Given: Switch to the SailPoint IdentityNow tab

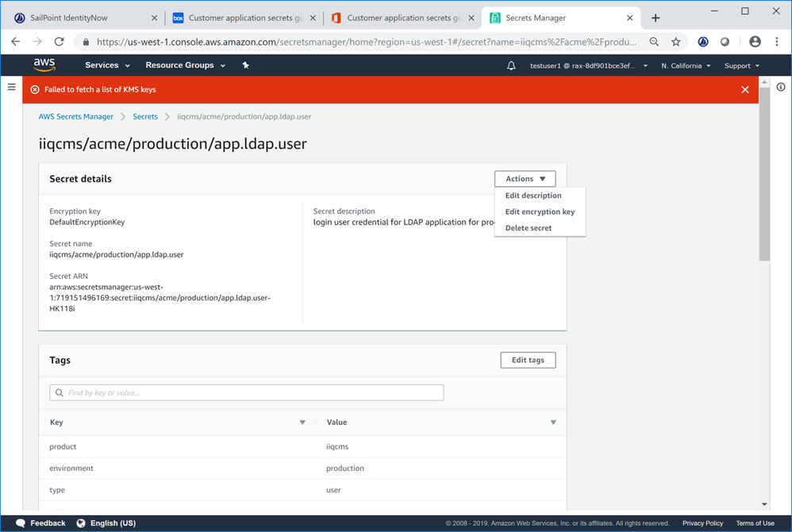Looking at the screenshot, I should 79,17.
